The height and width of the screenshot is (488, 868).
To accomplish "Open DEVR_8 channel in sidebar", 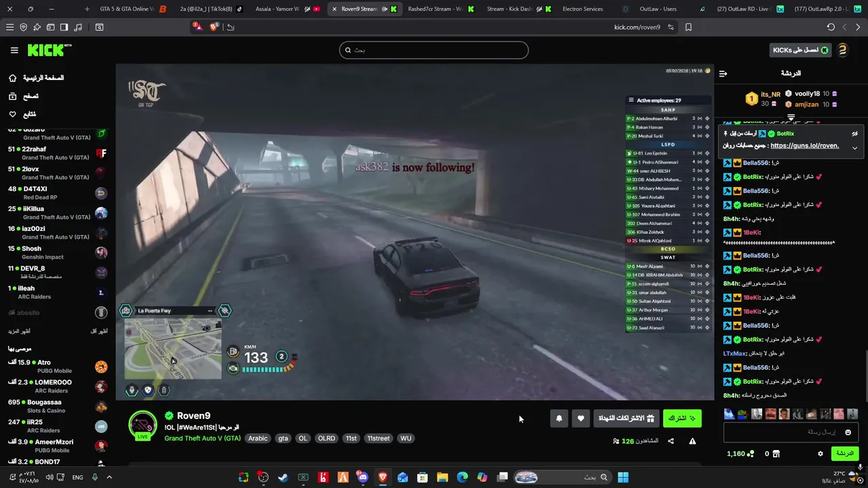I will point(58,272).
